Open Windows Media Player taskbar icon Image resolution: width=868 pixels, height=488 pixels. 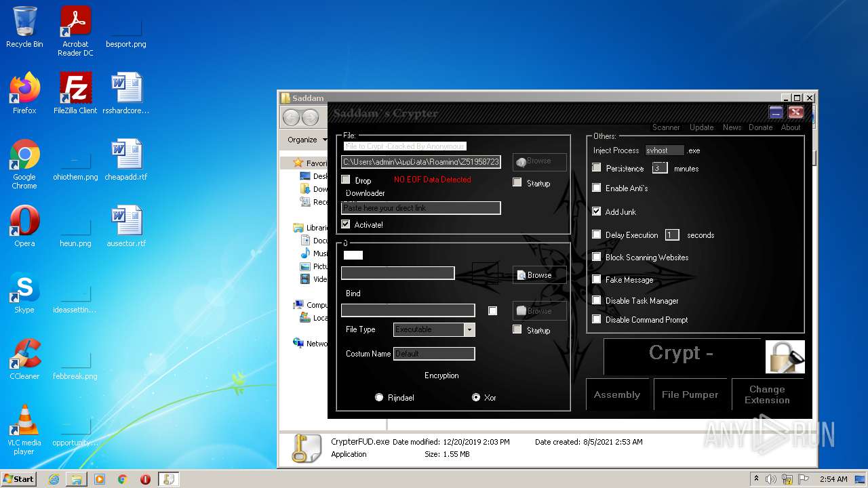point(100,479)
